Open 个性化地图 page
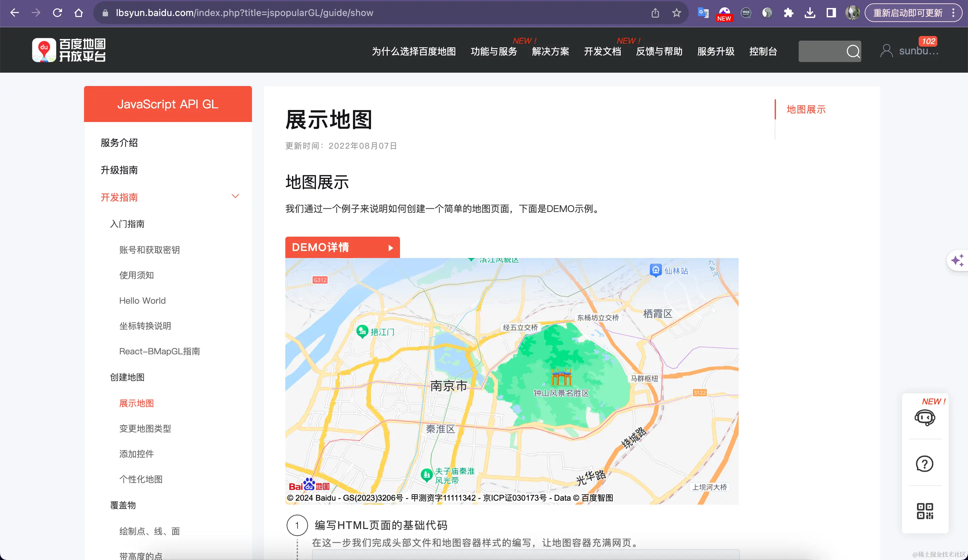Image resolution: width=968 pixels, height=560 pixels. [141, 479]
